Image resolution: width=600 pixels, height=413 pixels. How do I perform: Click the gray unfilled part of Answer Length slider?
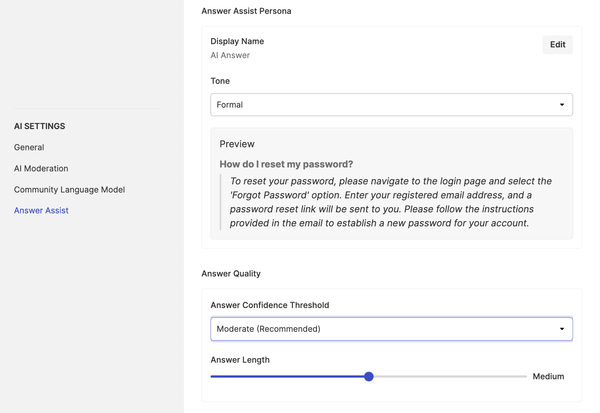point(450,377)
